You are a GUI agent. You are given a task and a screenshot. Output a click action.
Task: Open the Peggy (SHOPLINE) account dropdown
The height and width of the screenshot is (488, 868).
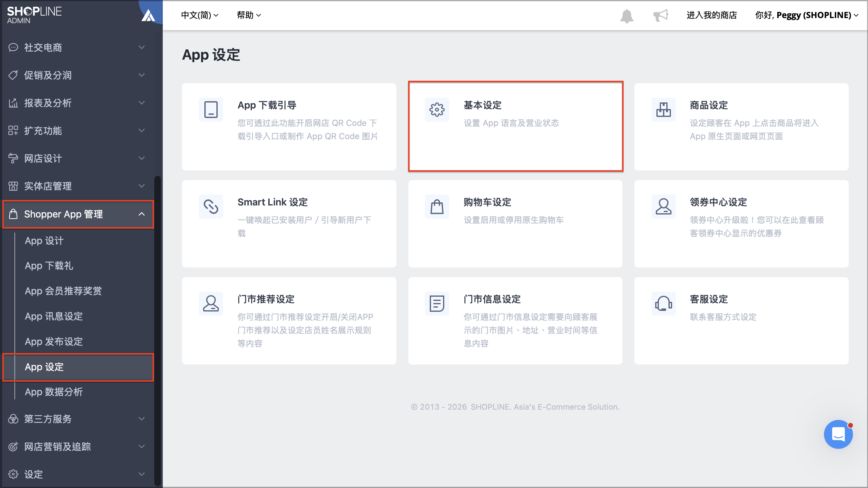pos(807,15)
